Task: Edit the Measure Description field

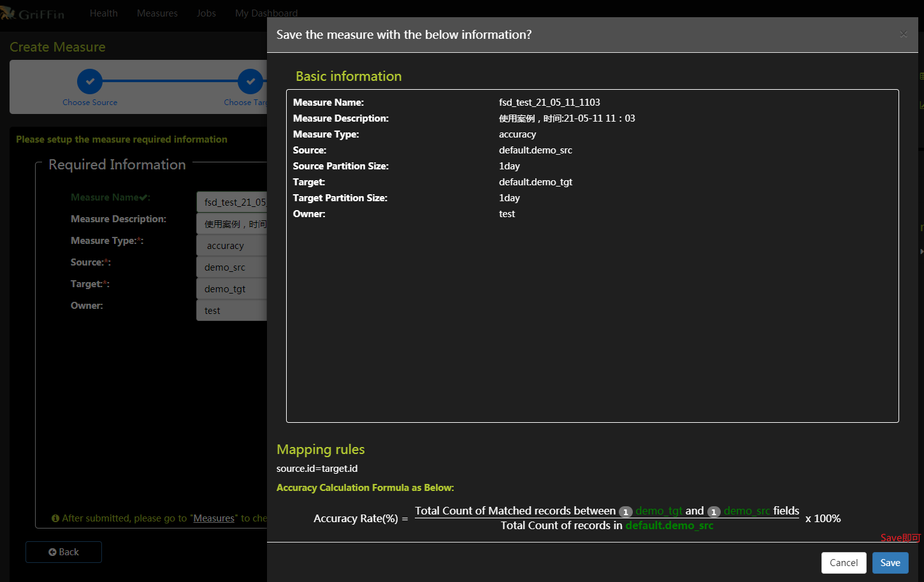Action: click(x=232, y=224)
